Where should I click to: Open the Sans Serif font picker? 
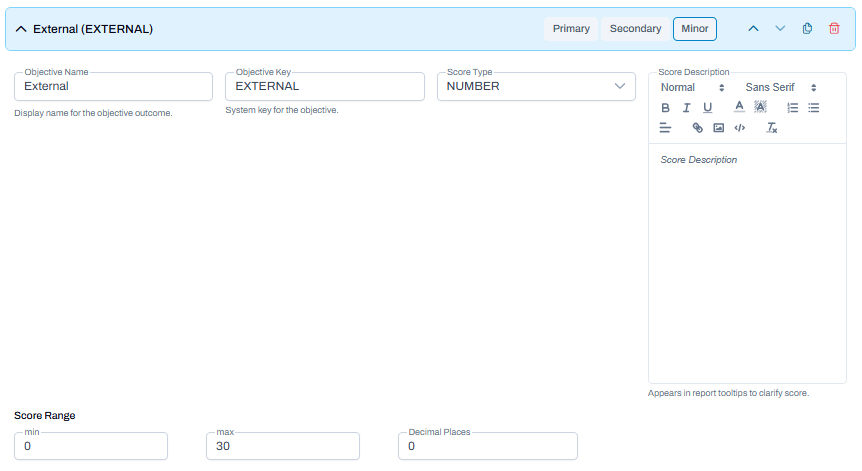point(780,87)
